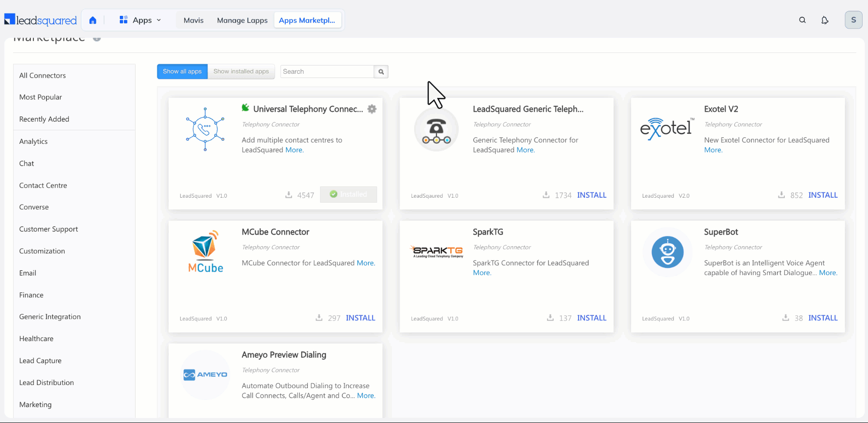Open More link for SparkTG
This screenshot has height=423, width=868.
(x=482, y=273)
